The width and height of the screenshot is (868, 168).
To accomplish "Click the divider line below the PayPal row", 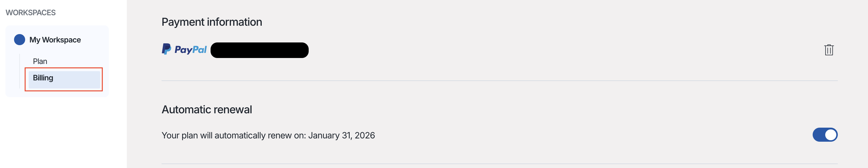I will tap(499, 81).
